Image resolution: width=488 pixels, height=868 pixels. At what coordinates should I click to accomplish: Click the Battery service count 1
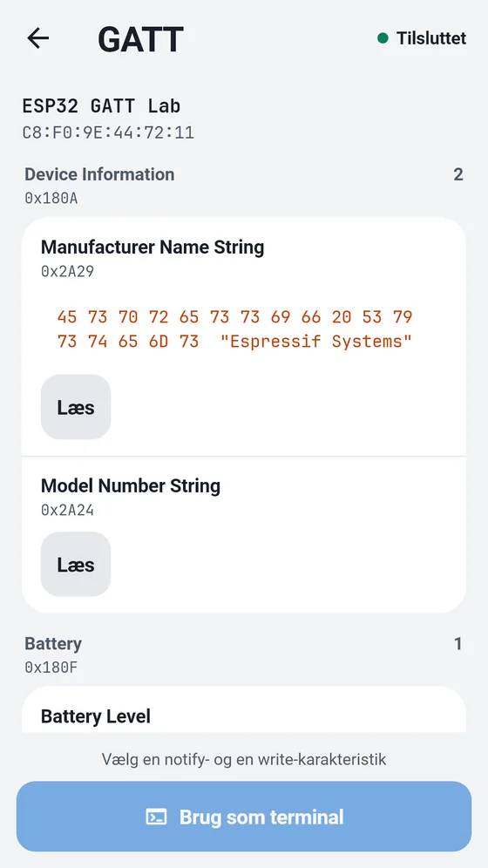(x=458, y=644)
